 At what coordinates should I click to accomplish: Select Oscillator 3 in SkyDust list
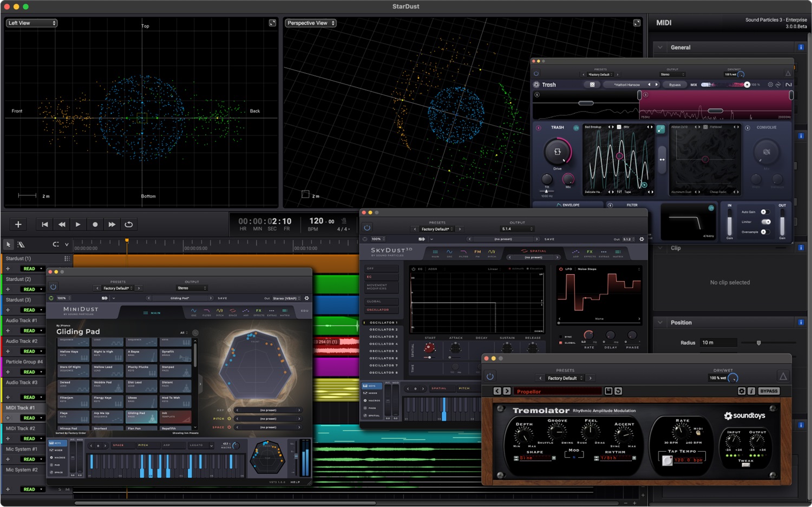[383, 336]
